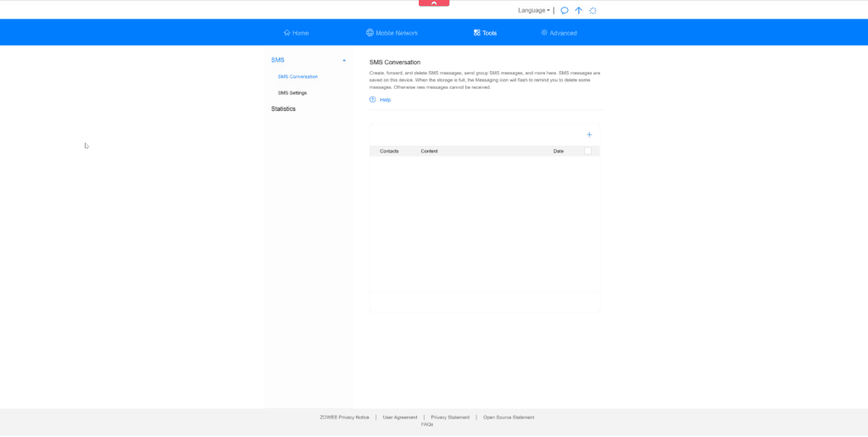Click the spinner icon in top right
Image resolution: width=868 pixels, height=437 pixels.
tap(593, 11)
